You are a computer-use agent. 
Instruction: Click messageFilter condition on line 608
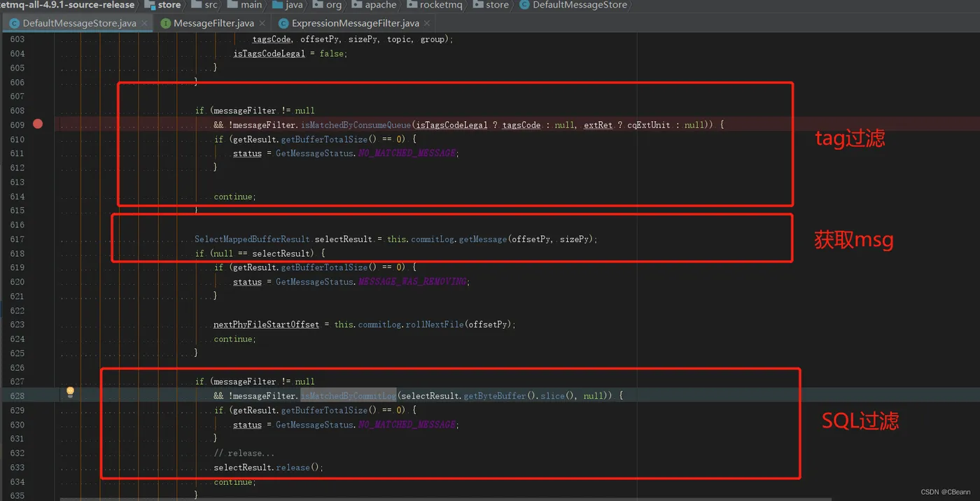(255, 111)
